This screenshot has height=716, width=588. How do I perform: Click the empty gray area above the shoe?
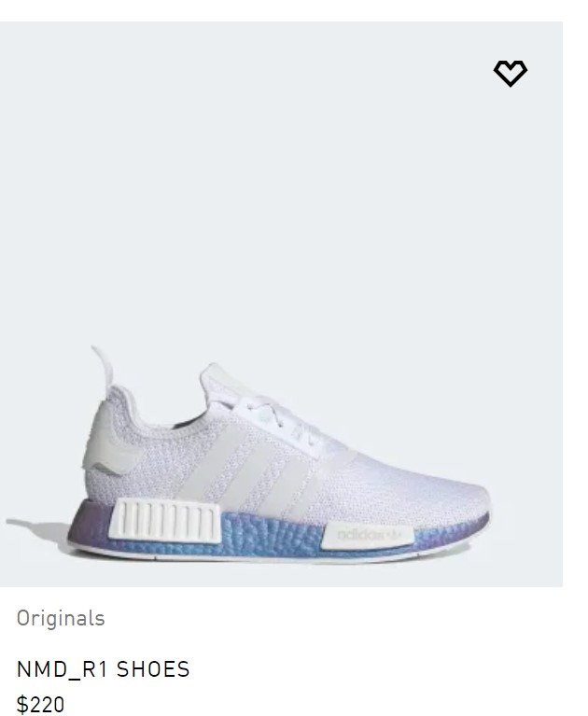[x=281, y=183]
